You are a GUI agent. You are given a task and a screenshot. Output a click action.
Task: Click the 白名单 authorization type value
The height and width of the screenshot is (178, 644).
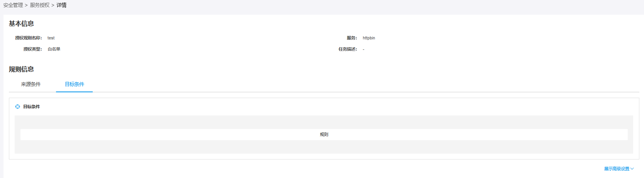click(x=54, y=49)
